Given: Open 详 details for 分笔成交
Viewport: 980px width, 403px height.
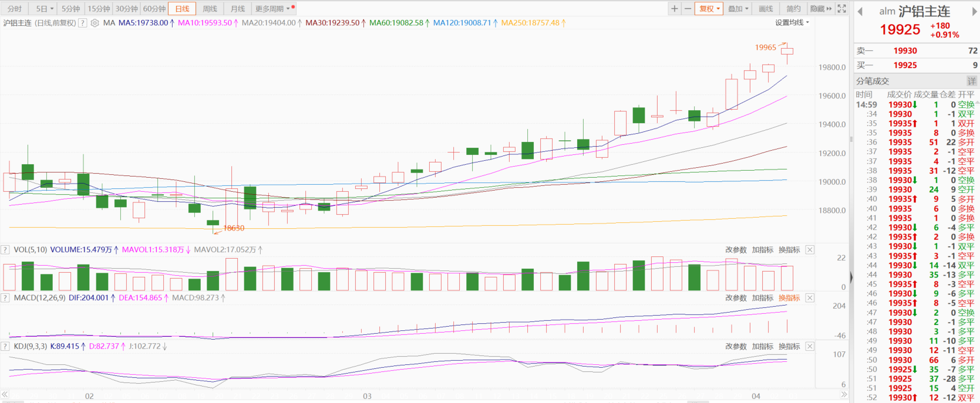Looking at the screenshot, I should (x=971, y=81).
